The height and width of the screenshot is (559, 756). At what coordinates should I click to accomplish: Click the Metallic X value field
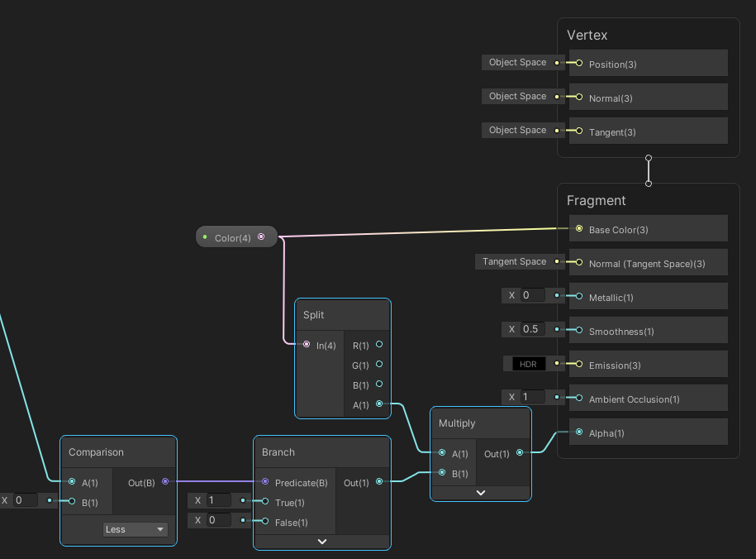(x=532, y=295)
